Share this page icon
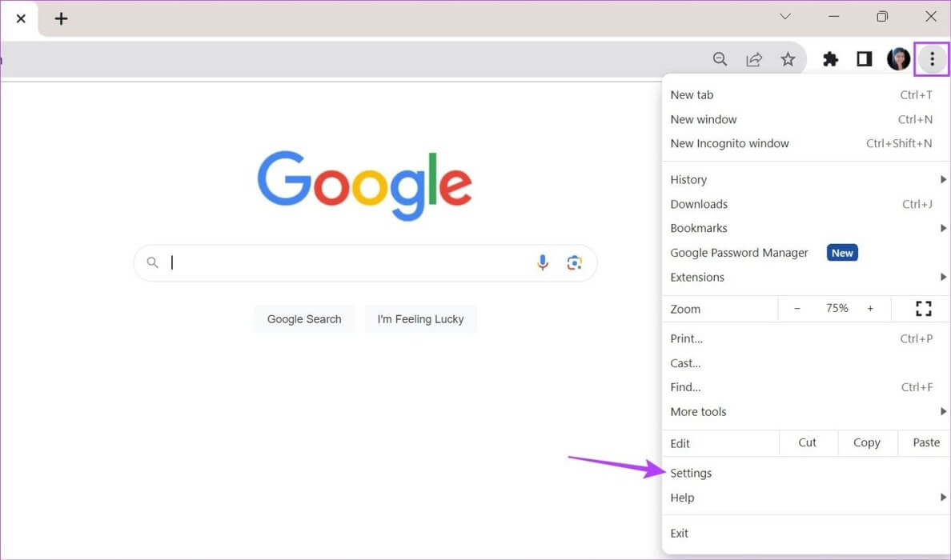This screenshot has width=951, height=560. (x=754, y=58)
